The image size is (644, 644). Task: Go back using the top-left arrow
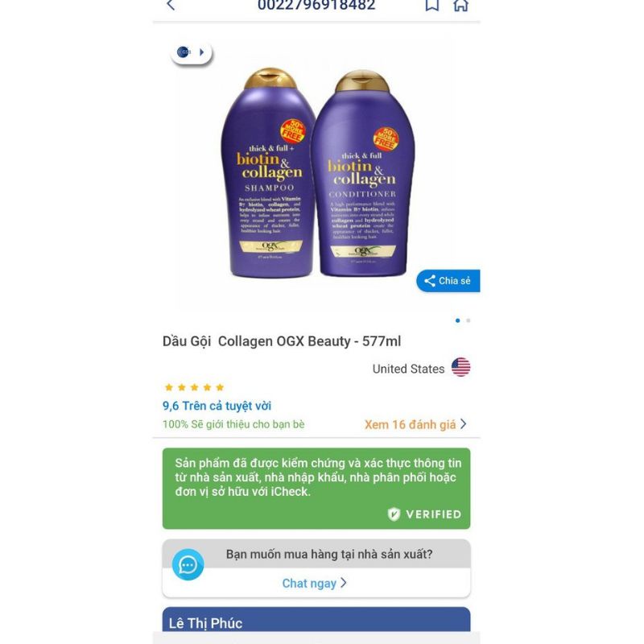(x=171, y=5)
